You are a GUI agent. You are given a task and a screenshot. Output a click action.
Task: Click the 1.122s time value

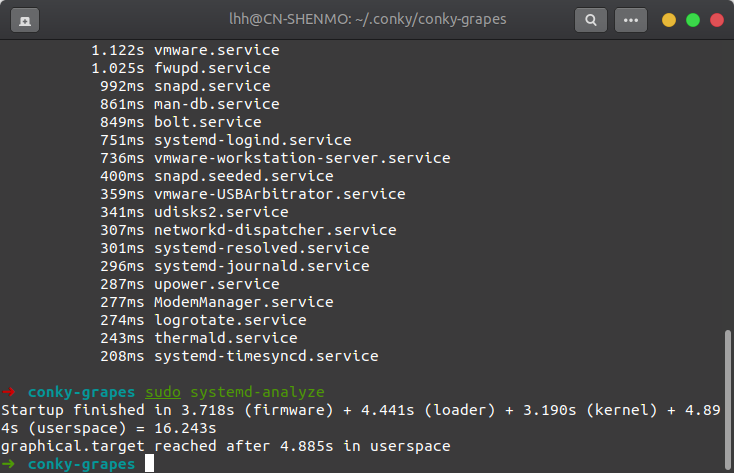pyautogui.click(x=118, y=50)
